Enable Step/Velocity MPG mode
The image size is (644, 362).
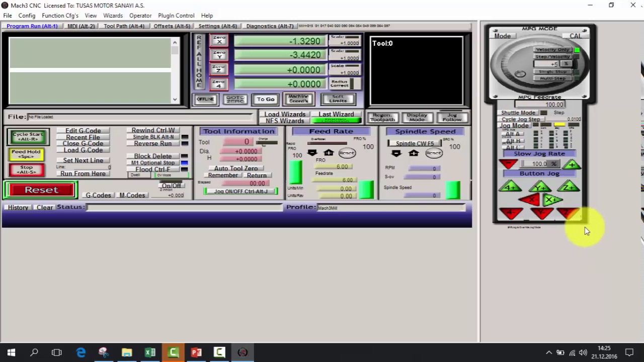[553, 57]
